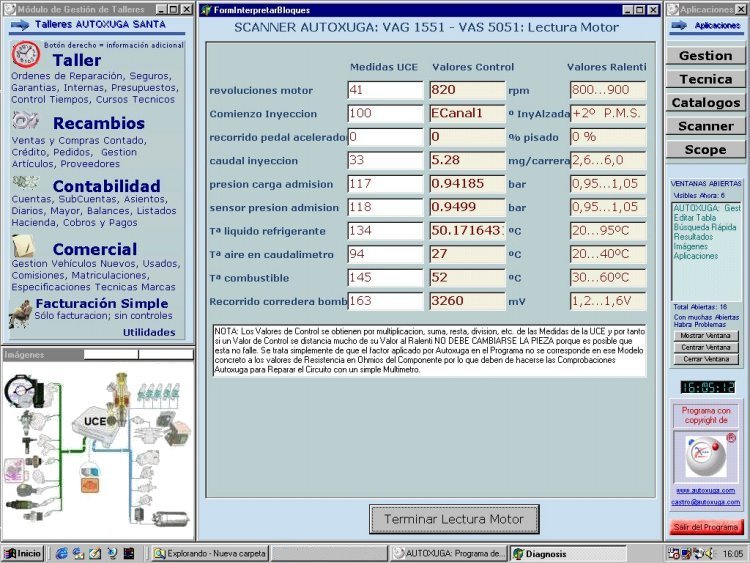Viewport: 750px width, 563px height.
Task: Click the blue arrow beside Aplicaciones header
Action: pyautogui.click(x=679, y=25)
